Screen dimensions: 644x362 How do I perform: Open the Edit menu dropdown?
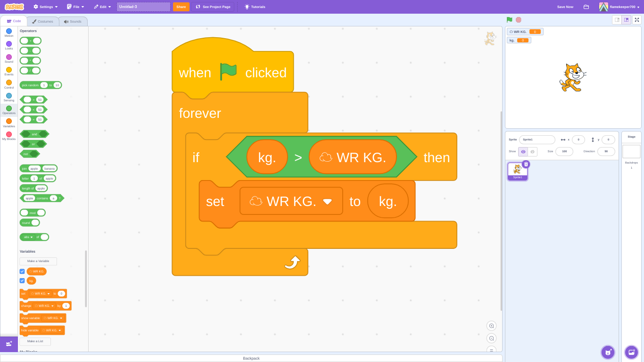click(x=103, y=7)
